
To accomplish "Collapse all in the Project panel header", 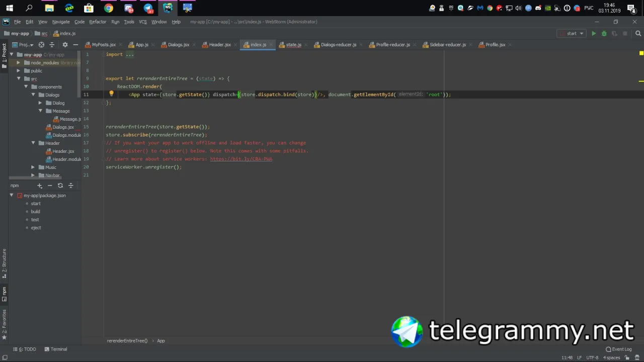I will pos(51,45).
